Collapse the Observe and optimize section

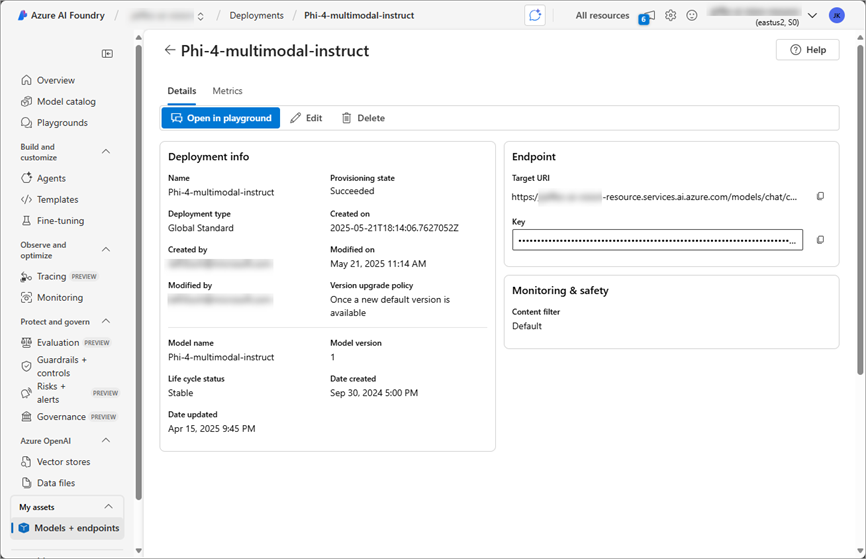click(x=106, y=250)
